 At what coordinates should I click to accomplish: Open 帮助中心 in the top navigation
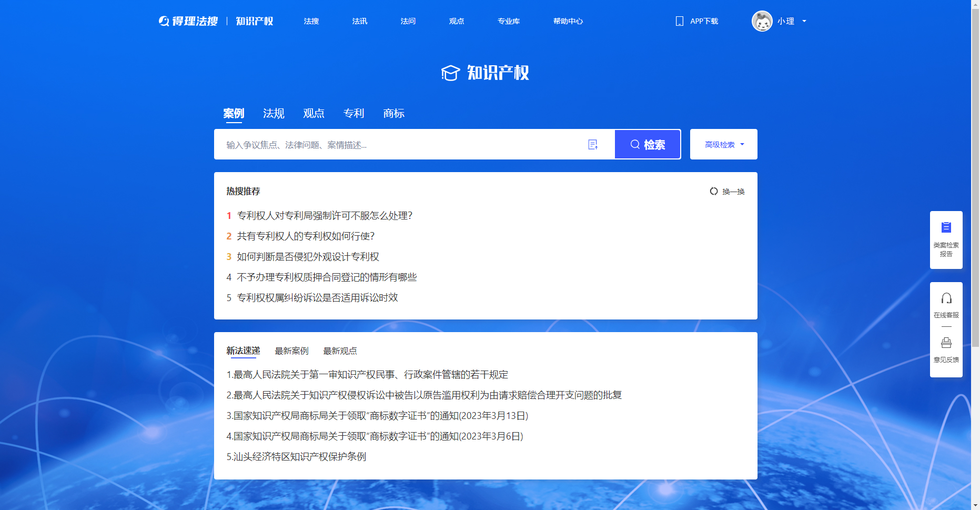click(568, 21)
